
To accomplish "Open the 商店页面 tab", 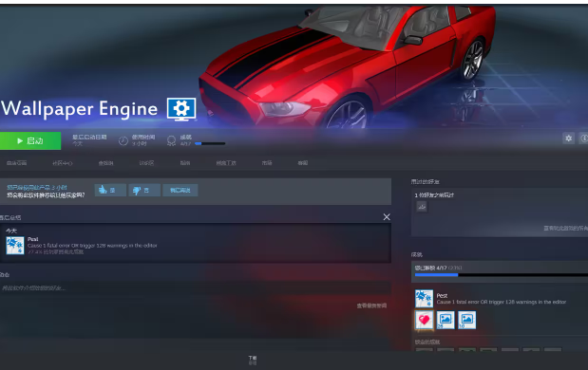I will 16,163.
